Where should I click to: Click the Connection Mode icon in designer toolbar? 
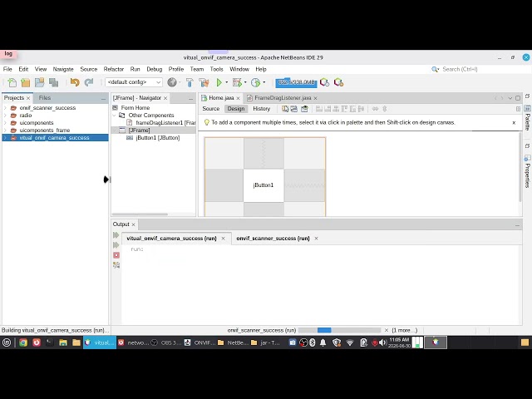tap(294, 109)
